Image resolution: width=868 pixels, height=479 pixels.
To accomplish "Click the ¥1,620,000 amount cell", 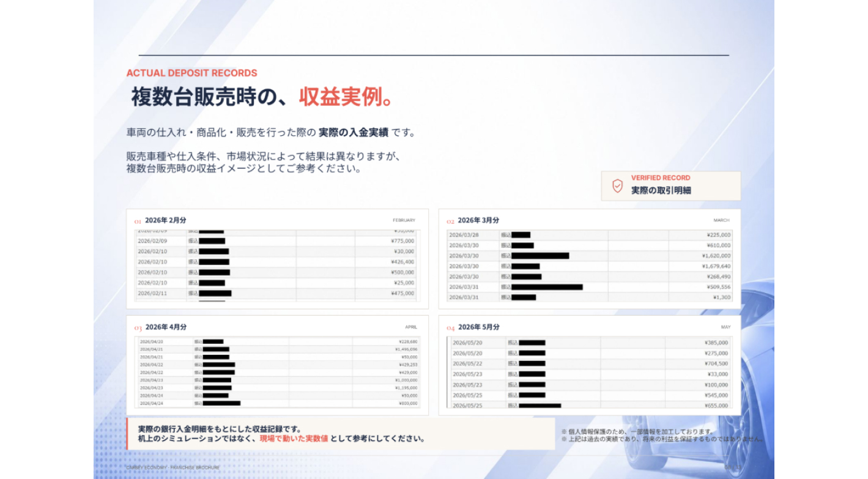I will pyautogui.click(x=716, y=256).
